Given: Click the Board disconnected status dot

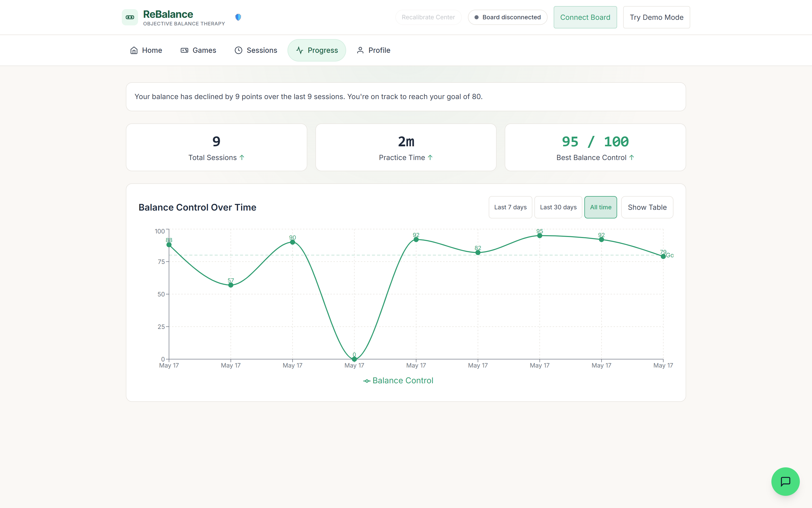Looking at the screenshot, I should [477, 17].
